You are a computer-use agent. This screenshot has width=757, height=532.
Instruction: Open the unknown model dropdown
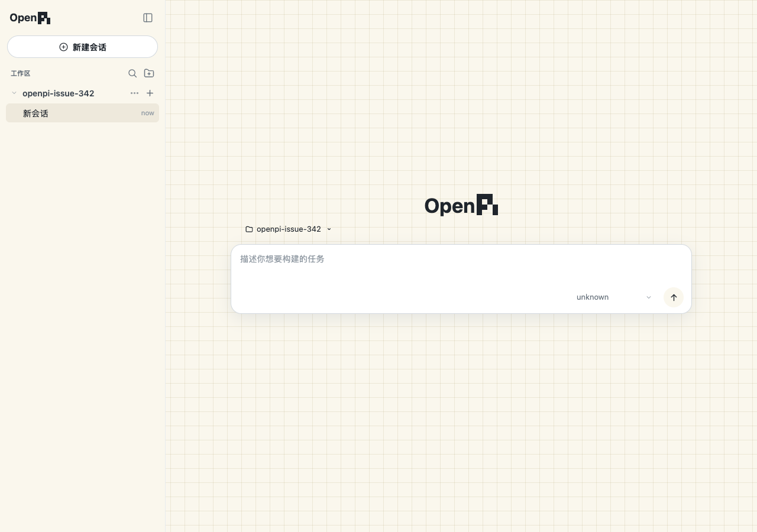pos(613,297)
